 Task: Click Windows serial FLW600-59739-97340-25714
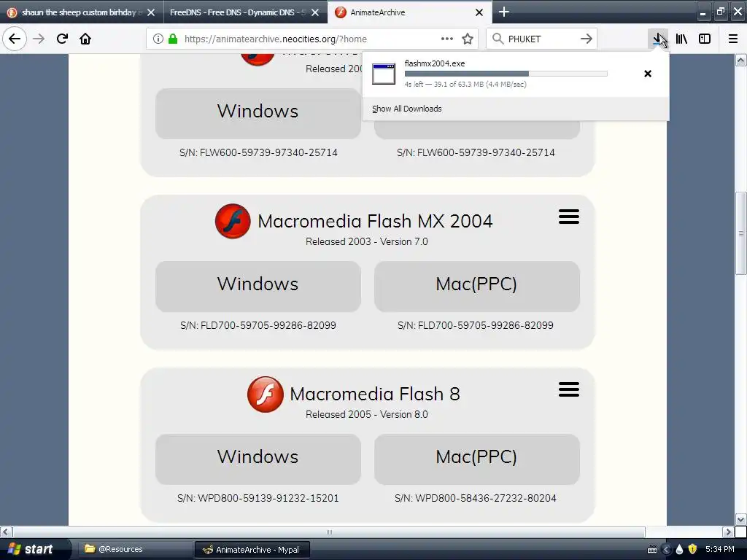258,152
